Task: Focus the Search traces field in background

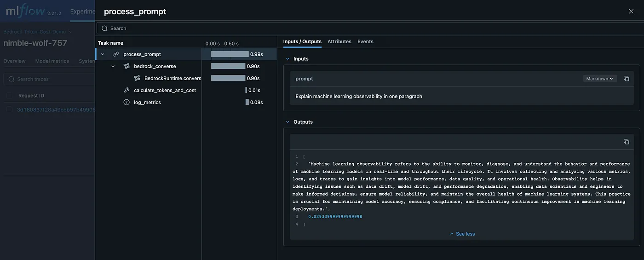Action: [49, 79]
